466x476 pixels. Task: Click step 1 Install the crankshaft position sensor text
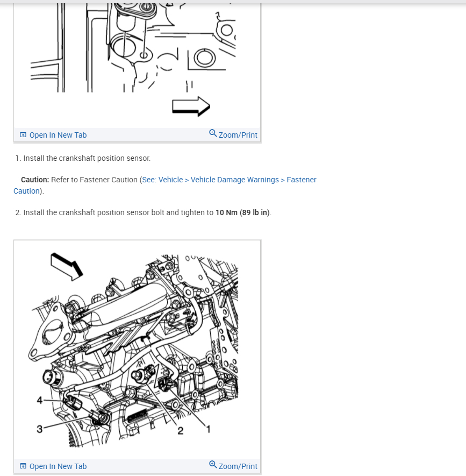(x=87, y=158)
